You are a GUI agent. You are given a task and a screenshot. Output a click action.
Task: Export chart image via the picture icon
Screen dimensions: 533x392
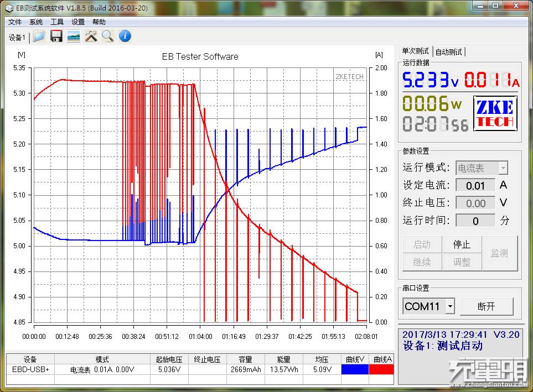(74, 36)
